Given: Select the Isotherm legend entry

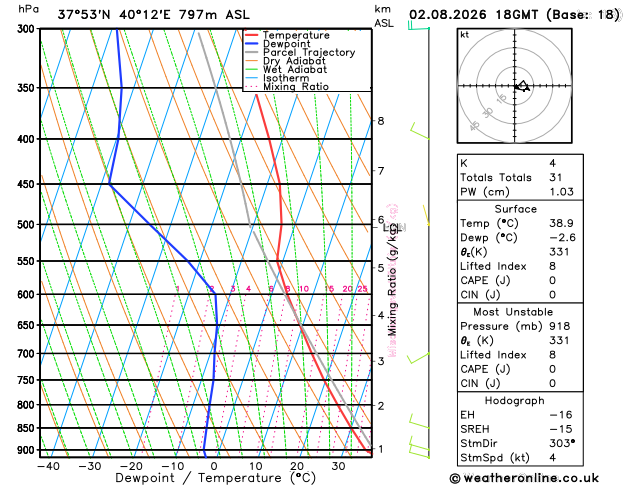Looking at the screenshot, I should [x=277, y=78].
